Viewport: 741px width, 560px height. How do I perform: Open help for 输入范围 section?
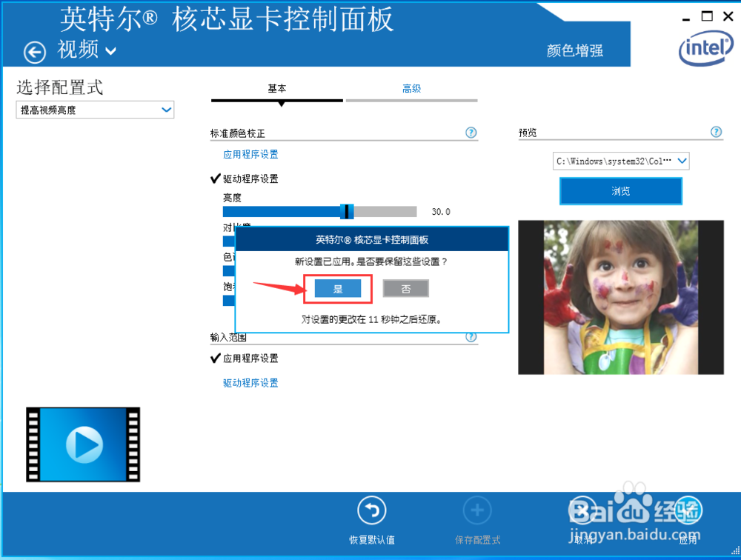pyautogui.click(x=471, y=337)
